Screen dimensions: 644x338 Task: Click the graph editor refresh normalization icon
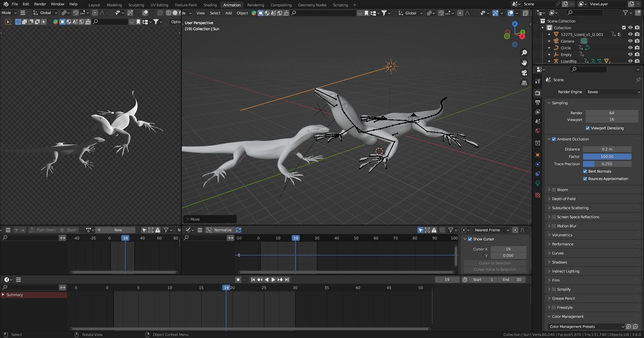[238, 230]
